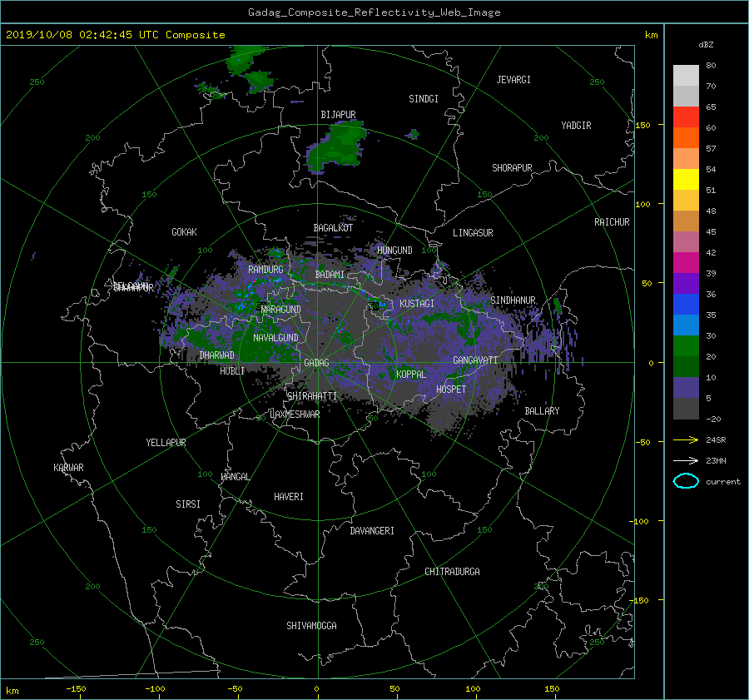
Task: Click the Gadag_Composite_Reflectivity_Web_Image title
Action: 374,12
